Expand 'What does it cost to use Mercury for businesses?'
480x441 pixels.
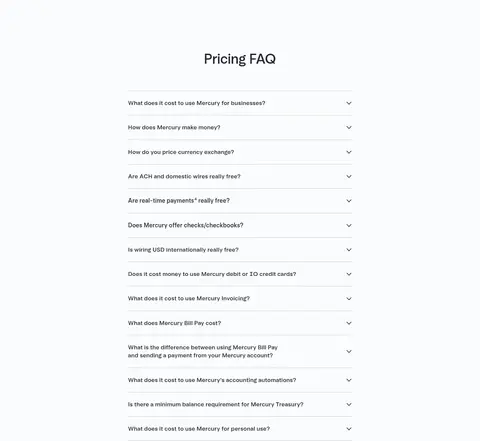[240, 103]
